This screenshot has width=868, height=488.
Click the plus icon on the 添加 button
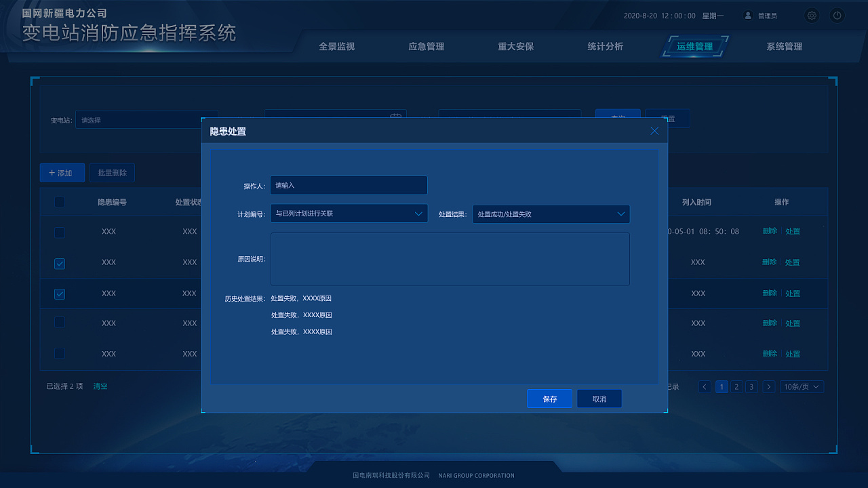tap(53, 173)
